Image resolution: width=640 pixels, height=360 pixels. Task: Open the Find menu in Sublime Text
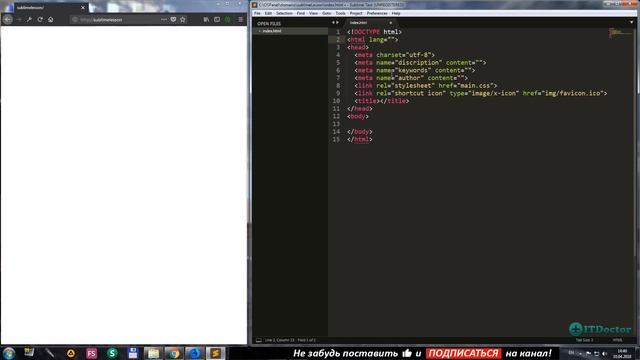pyautogui.click(x=301, y=13)
